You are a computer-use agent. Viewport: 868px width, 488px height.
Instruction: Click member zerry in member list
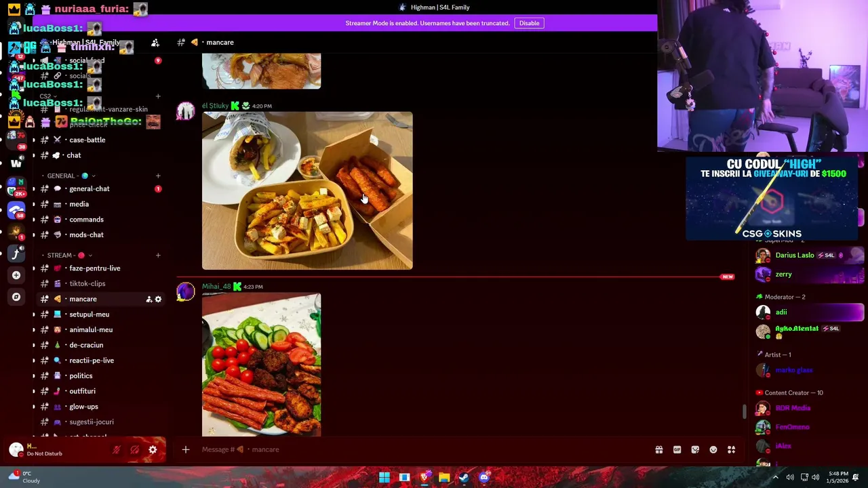810,274
